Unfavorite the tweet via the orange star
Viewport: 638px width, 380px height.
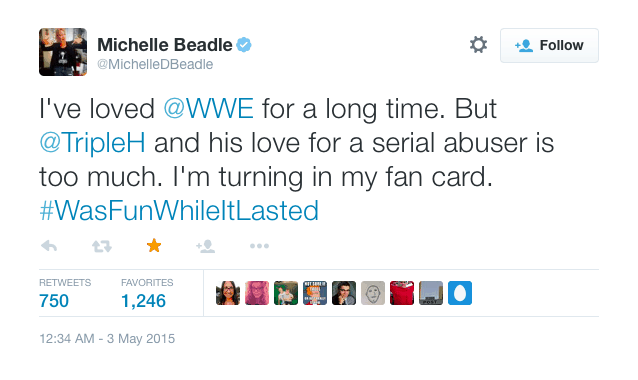[x=154, y=246]
